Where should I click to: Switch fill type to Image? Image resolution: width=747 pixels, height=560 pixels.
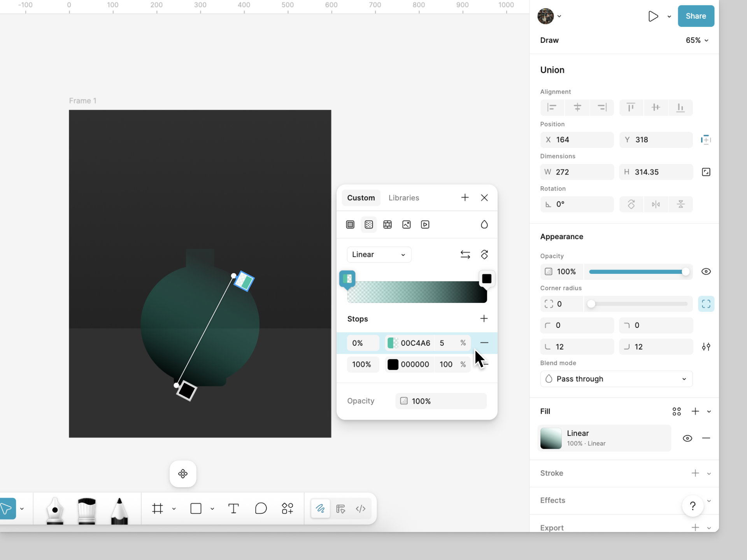tap(406, 224)
